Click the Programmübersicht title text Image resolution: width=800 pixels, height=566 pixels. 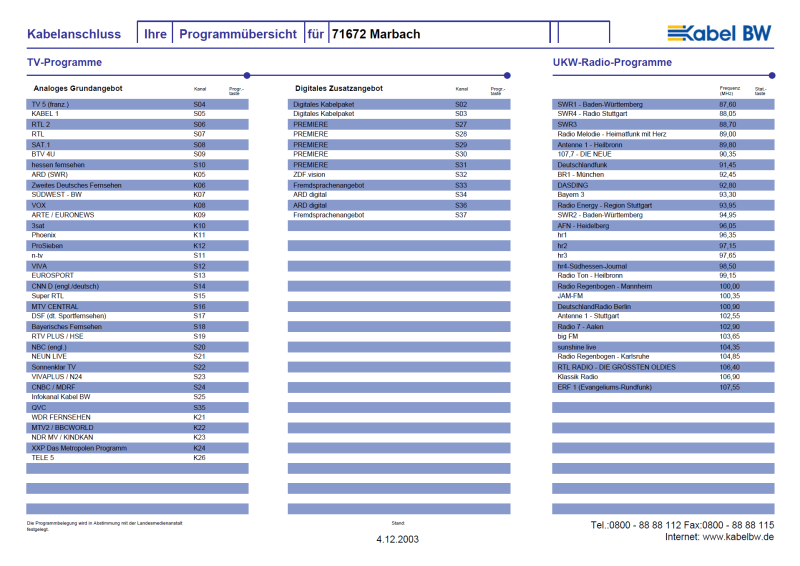238,34
